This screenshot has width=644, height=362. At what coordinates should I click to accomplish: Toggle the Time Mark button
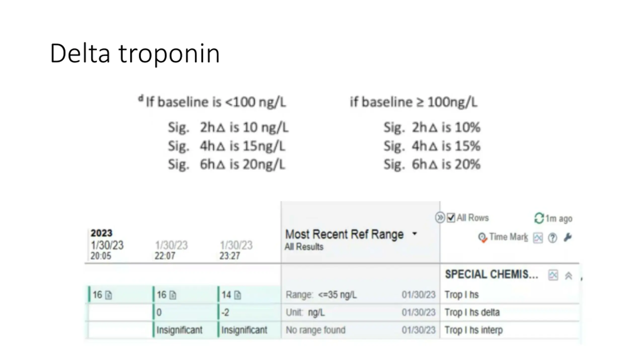[x=503, y=237]
